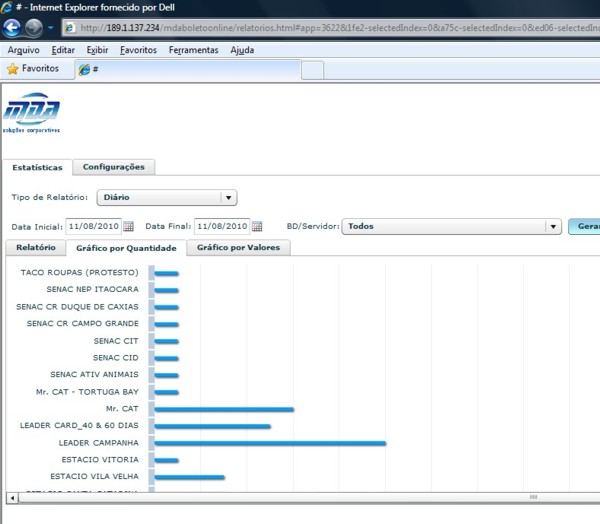Viewport: 600px width, 524px height.
Task: Click the LEADER CARD_40 & 60 DIAS label
Action: (79, 425)
